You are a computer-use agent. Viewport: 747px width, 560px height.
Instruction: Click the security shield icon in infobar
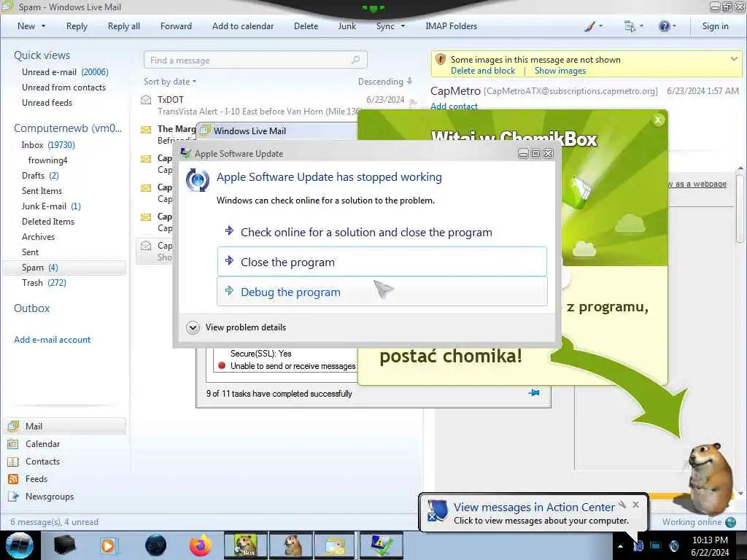point(441,60)
